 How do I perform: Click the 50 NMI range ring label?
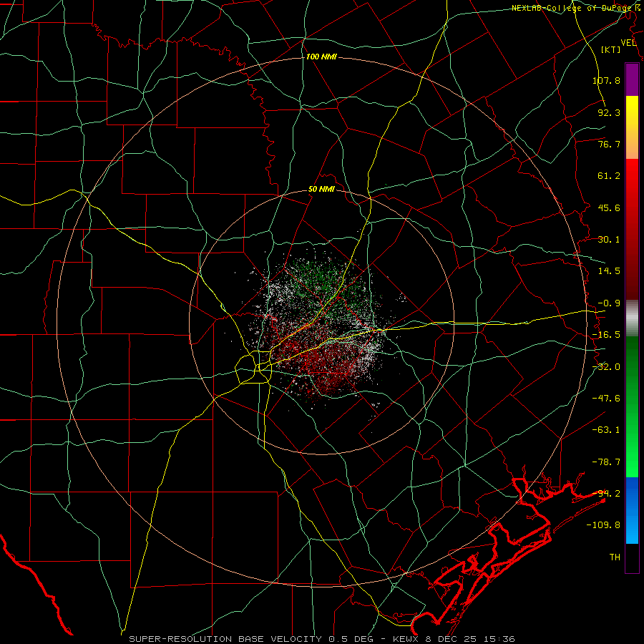[x=321, y=189]
